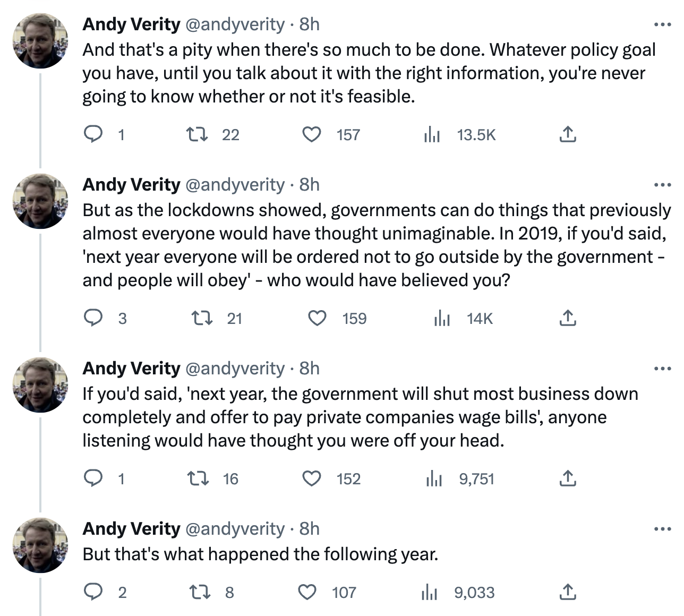Open the share icon on the second tweet
This screenshot has height=616, width=684.
pyautogui.click(x=568, y=318)
